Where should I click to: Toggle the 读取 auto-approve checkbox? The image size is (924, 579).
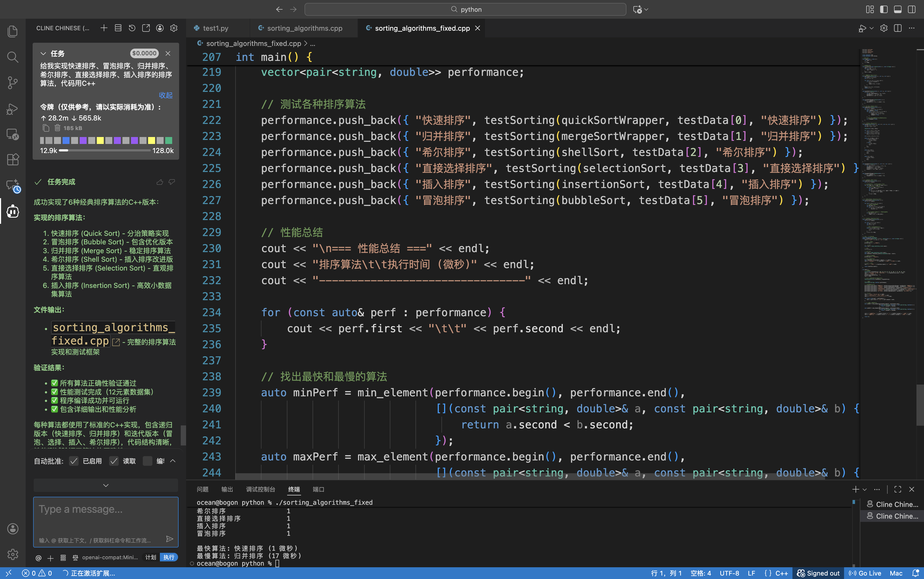(114, 461)
